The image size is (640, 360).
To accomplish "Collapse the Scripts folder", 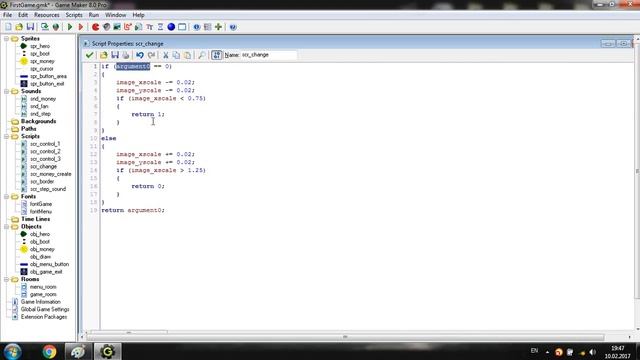I will [7, 136].
